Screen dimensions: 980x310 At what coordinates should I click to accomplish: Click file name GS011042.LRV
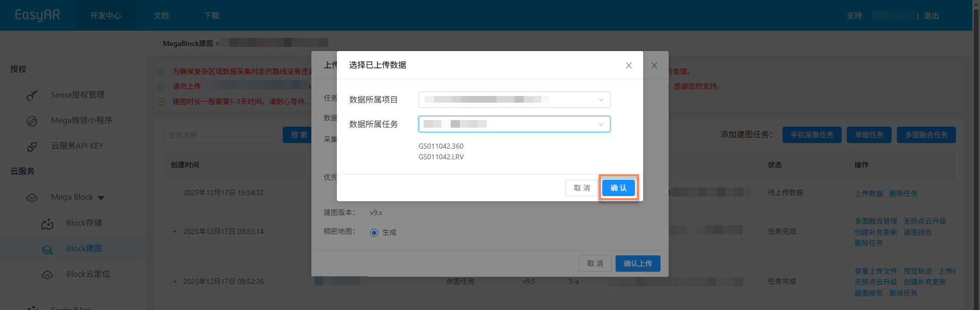pos(441,157)
